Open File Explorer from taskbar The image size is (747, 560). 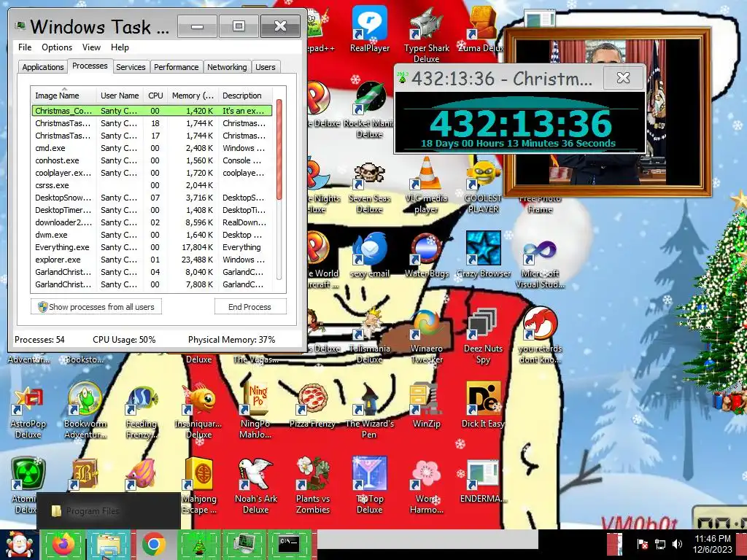109,544
